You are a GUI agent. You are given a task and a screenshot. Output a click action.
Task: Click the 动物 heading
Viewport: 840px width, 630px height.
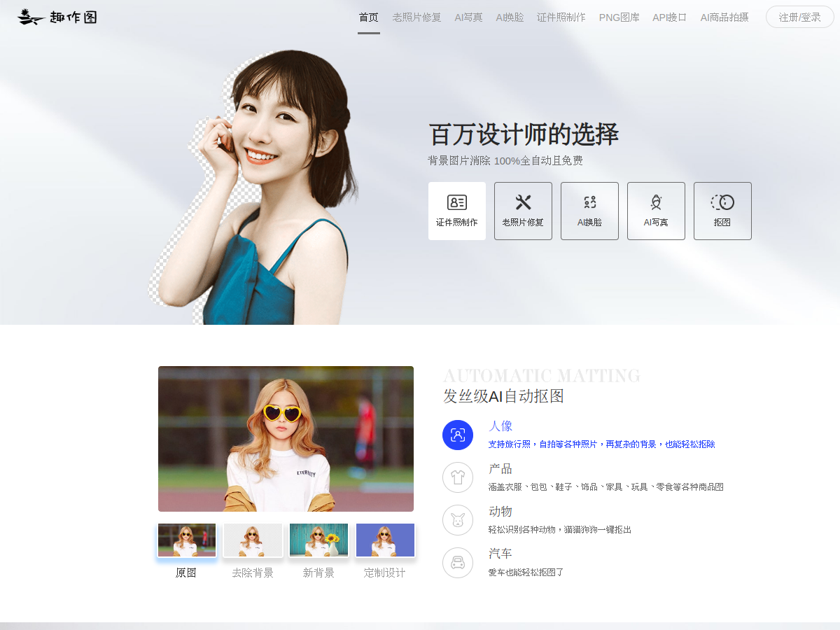(x=500, y=512)
